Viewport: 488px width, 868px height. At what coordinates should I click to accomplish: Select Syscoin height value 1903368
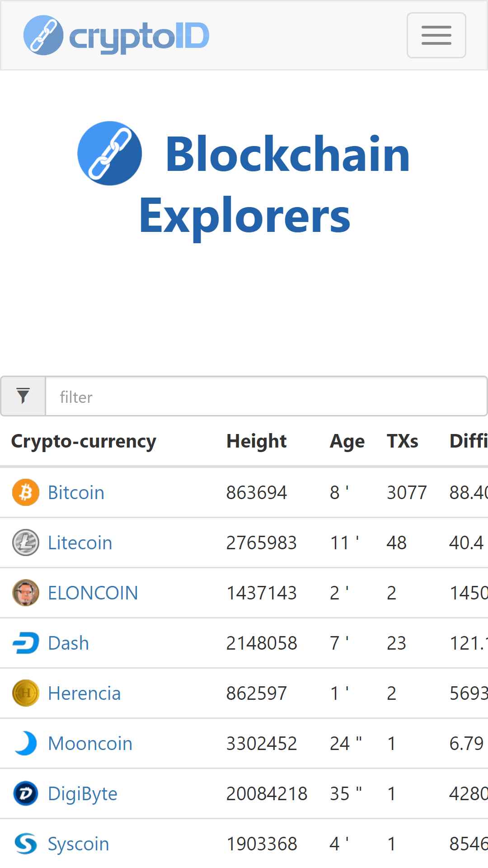262,844
